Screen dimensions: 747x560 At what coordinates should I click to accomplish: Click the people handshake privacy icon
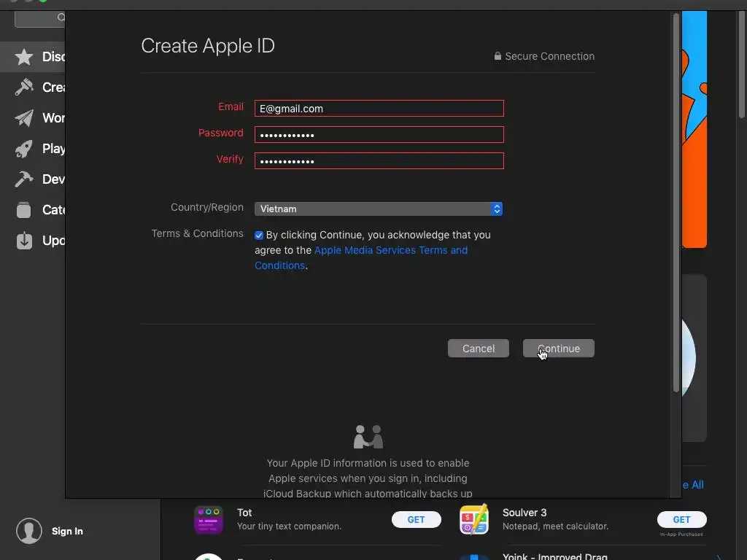pyautogui.click(x=368, y=437)
